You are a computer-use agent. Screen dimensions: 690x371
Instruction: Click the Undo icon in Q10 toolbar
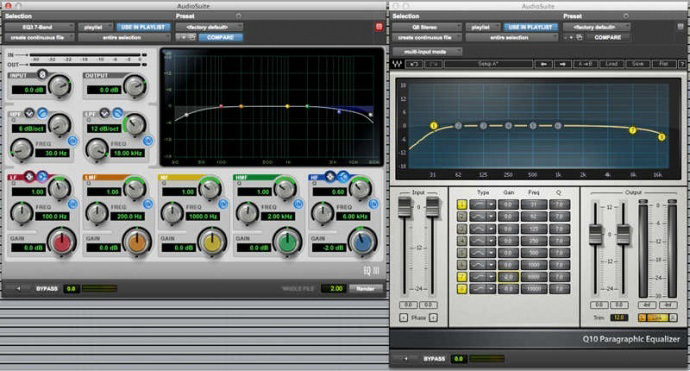tap(414, 64)
